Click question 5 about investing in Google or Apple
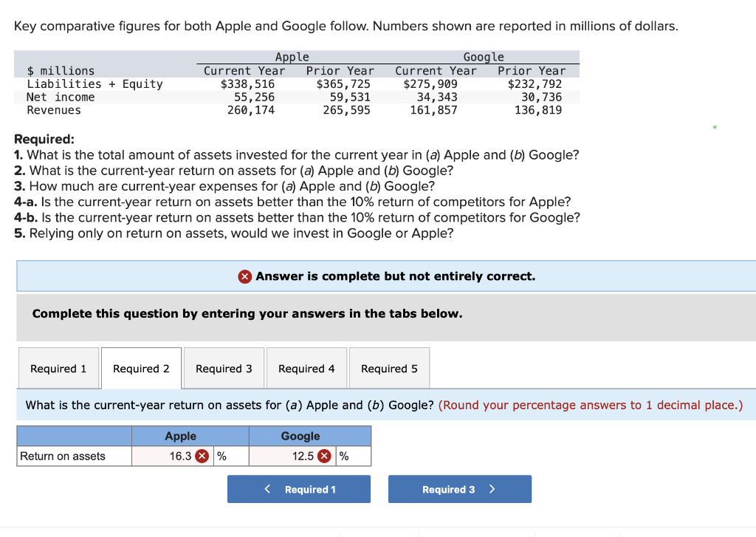Viewport: 756px width, 537px height. (234, 233)
